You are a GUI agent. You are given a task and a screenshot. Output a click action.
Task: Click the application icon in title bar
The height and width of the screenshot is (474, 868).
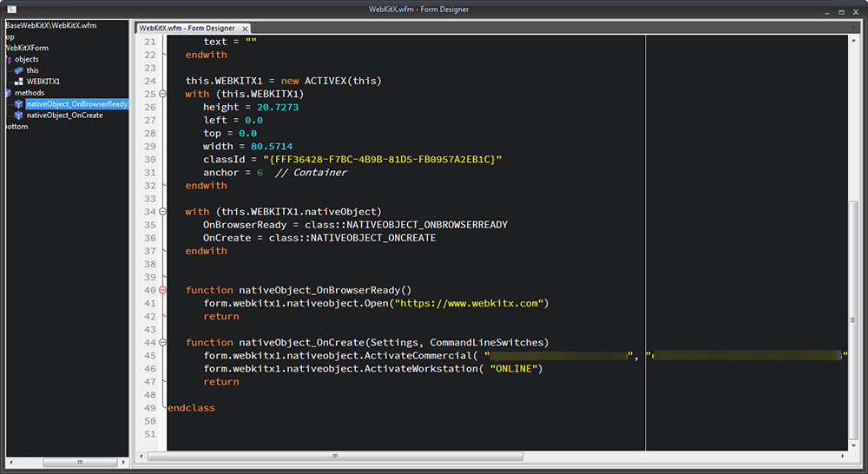tap(11, 10)
